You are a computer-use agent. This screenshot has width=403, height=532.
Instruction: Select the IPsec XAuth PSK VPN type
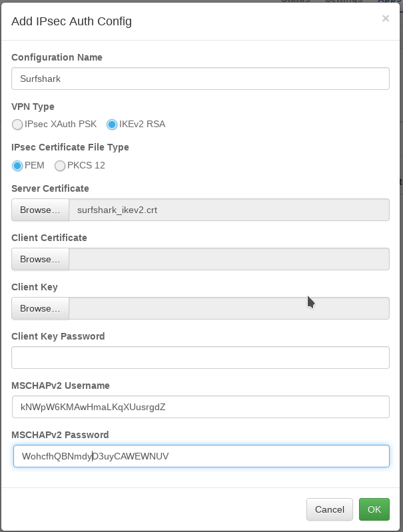[x=17, y=125]
